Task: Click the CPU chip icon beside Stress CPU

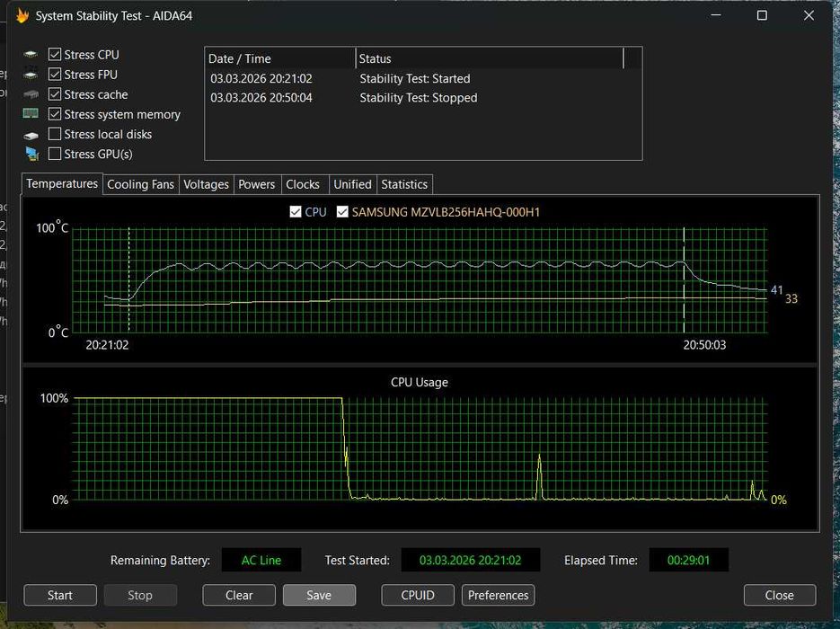Action: point(31,56)
